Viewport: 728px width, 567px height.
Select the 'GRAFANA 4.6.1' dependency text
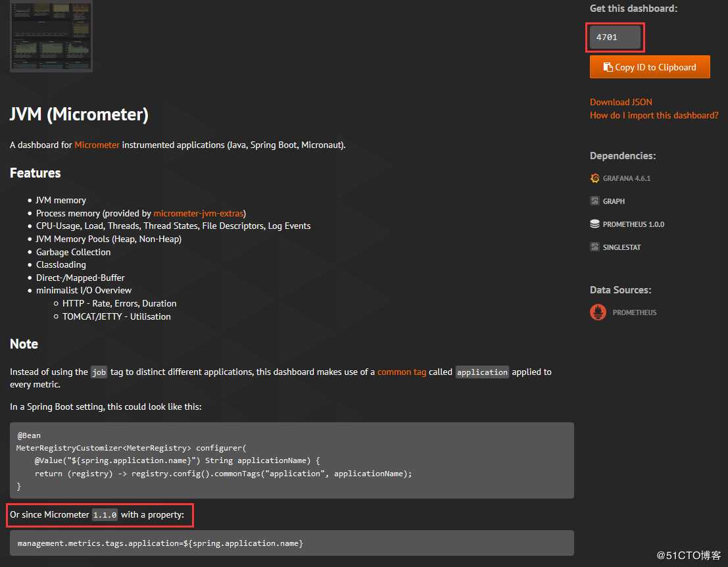[626, 178]
